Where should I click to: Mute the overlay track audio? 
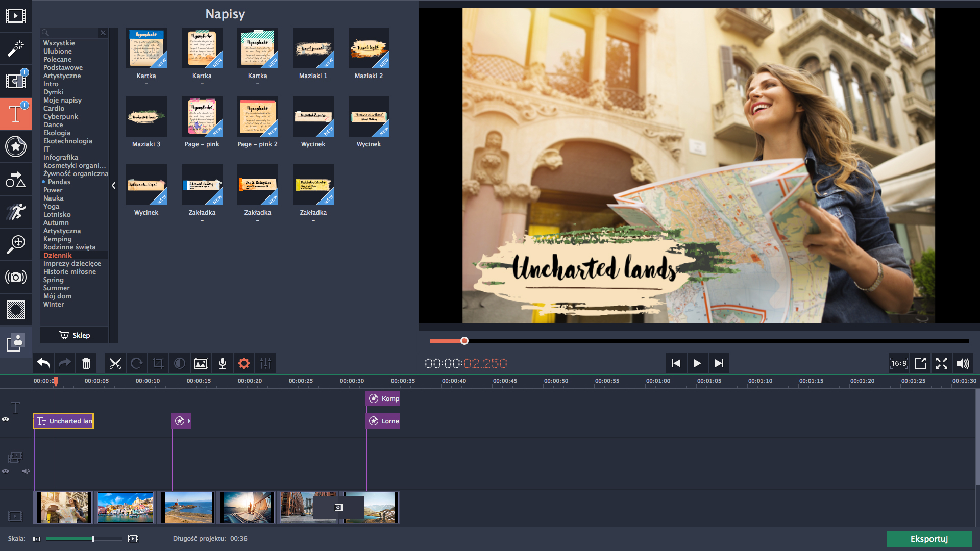click(26, 471)
